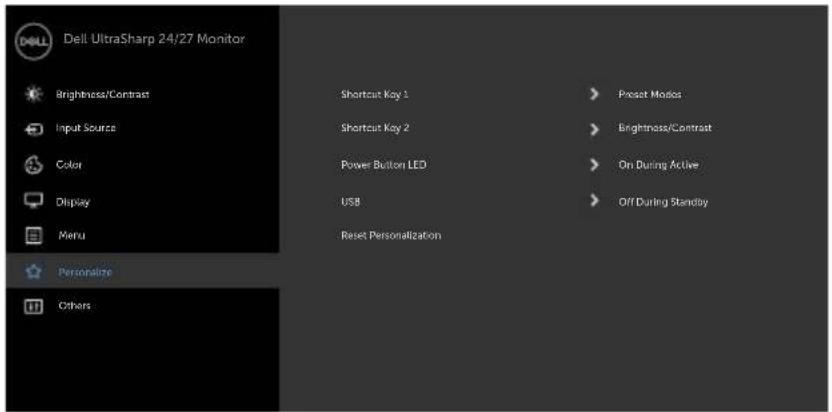832x412 pixels.
Task: Go to the Display menu
Action: coord(73,202)
